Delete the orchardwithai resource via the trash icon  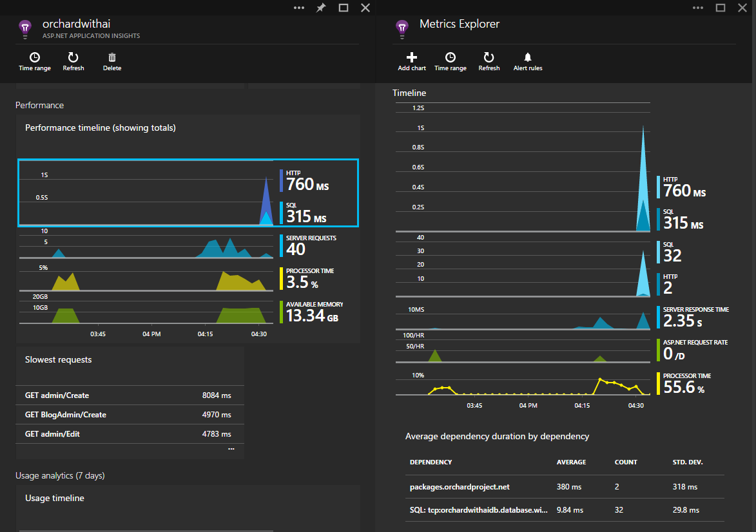tap(112, 62)
